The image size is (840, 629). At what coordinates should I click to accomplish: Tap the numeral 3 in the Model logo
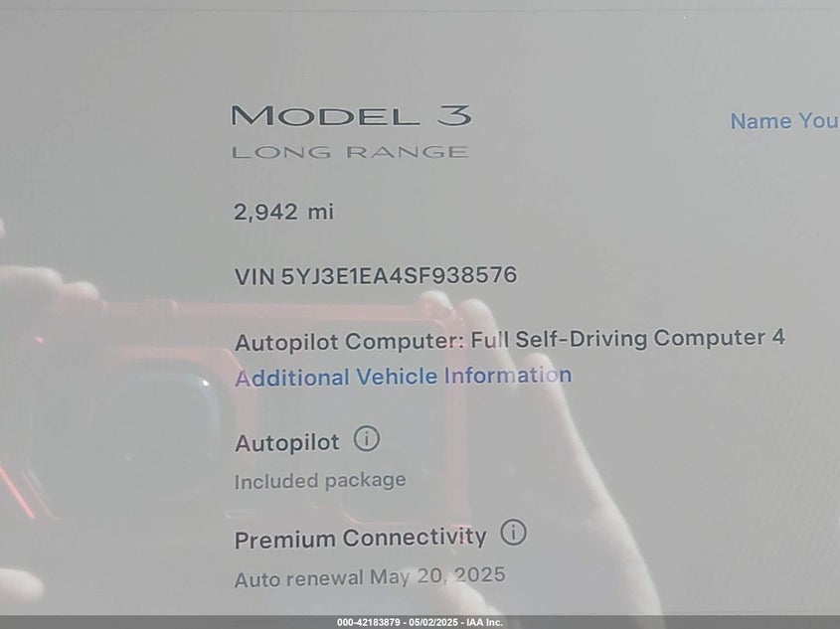click(x=453, y=115)
